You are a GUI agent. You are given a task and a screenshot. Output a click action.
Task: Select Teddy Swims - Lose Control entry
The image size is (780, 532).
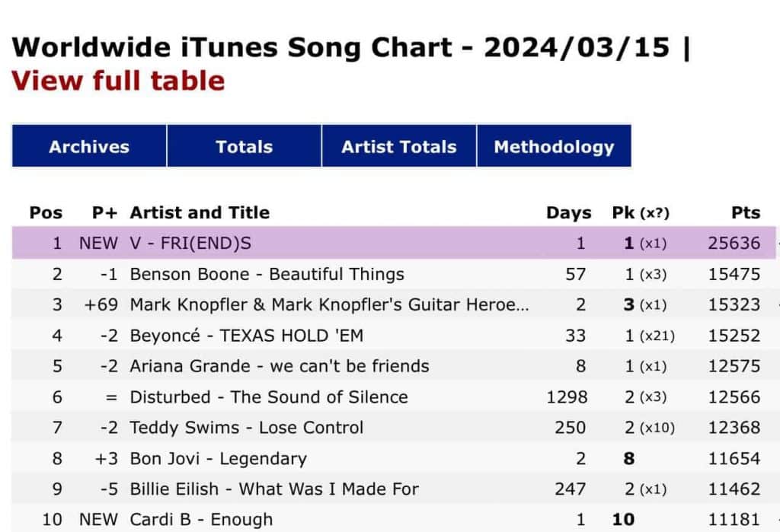247,428
